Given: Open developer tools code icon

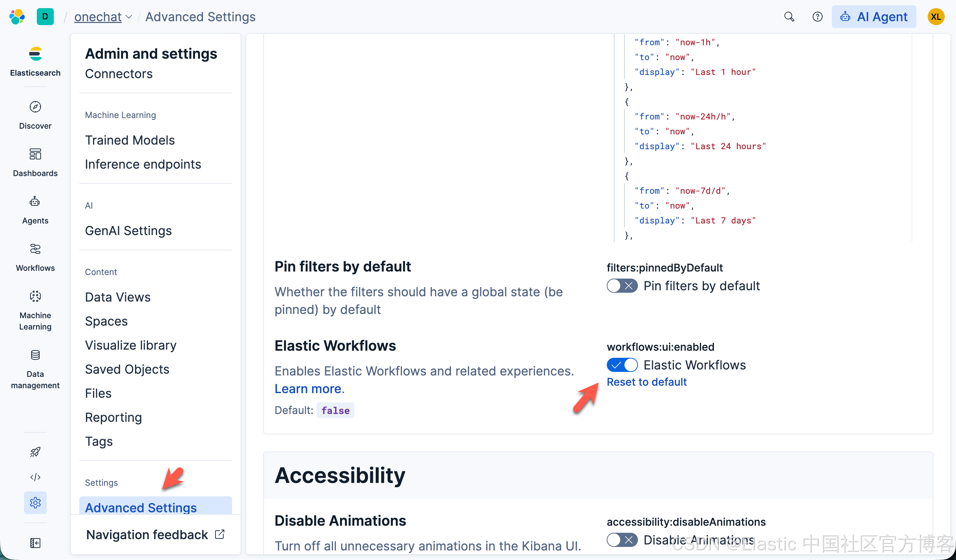Looking at the screenshot, I should coord(35,477).
